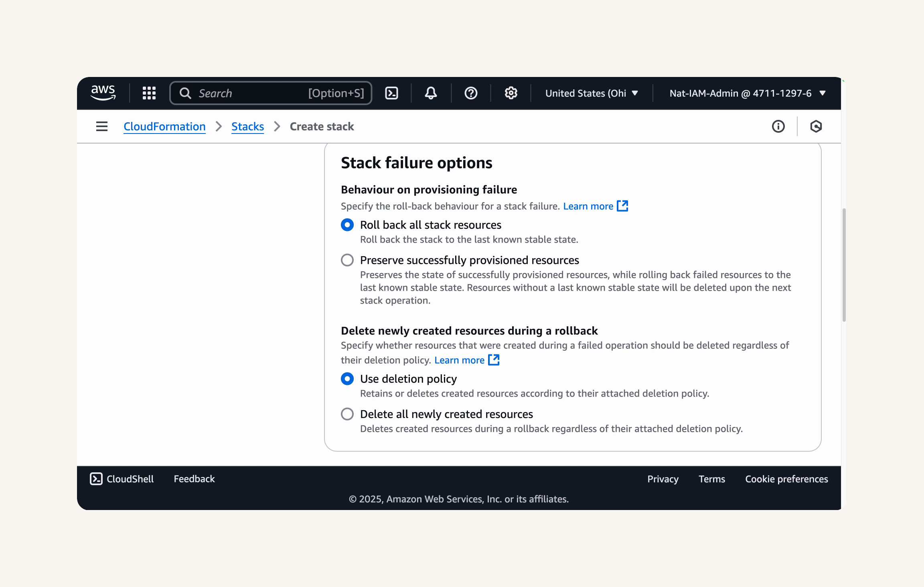Open Cookie preferences
Viewport: 924px width, 587px height.
[x=786, y=479]
